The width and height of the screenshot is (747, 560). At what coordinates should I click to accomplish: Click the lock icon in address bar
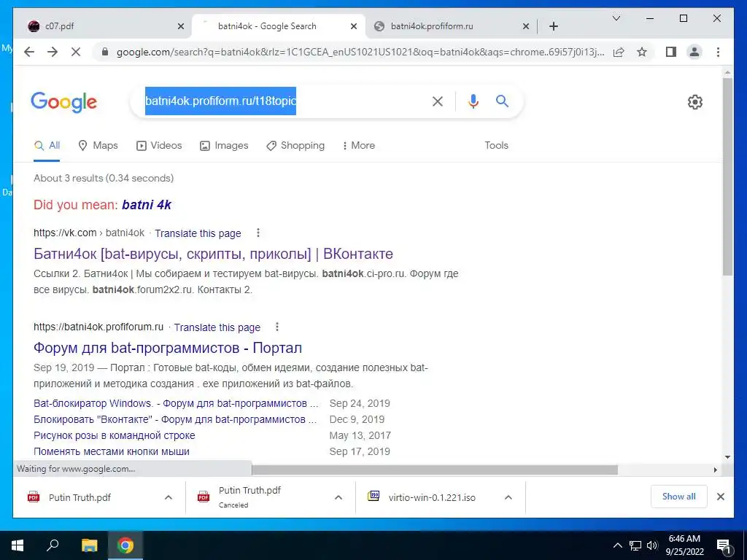pyautogui.click(x=105, y=52)
